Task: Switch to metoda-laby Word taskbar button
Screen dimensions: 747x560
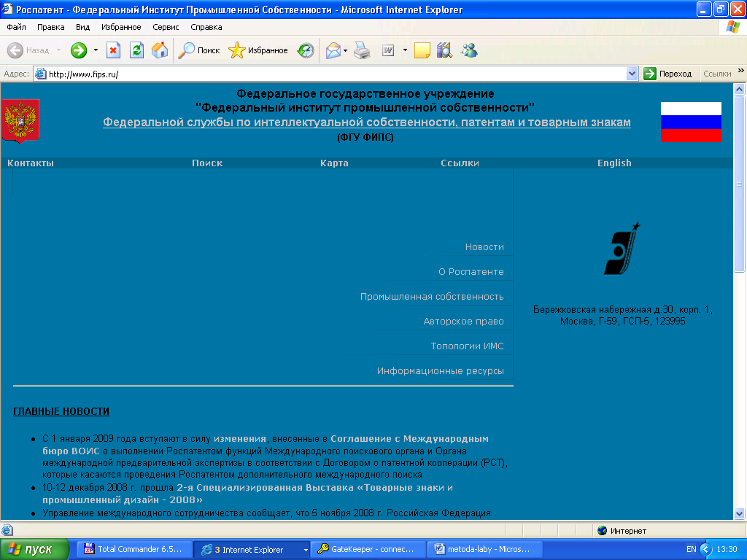Action: [484, 550]
